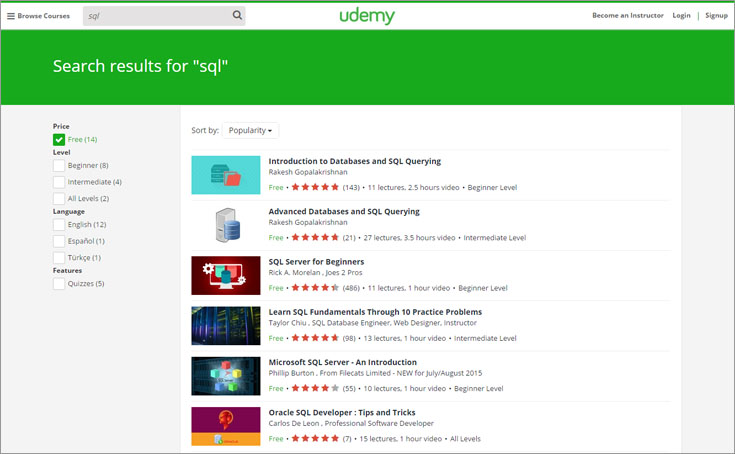This screenshot has height=454, width=735.
Task: Open Microsoft SQL Server course thumbnail
Action: click(225, 376)
